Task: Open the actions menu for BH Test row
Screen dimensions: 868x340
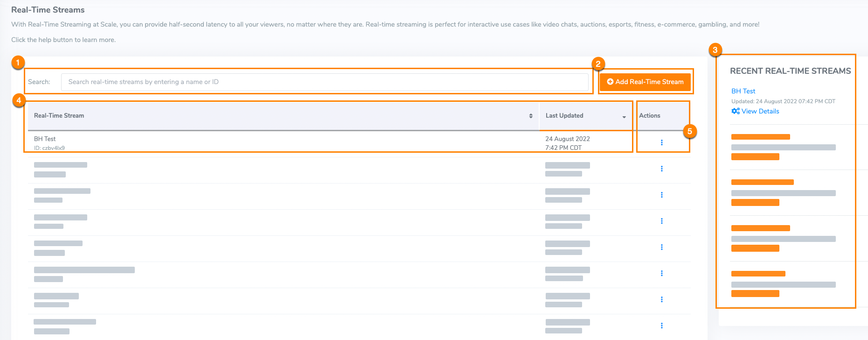Action: (x=661, y=142)
